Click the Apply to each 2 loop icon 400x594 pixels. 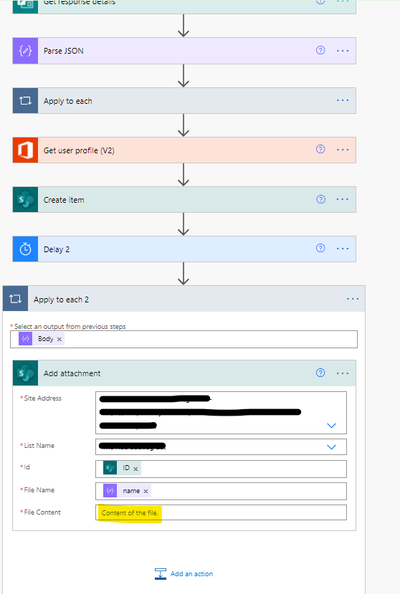point(16,299)
